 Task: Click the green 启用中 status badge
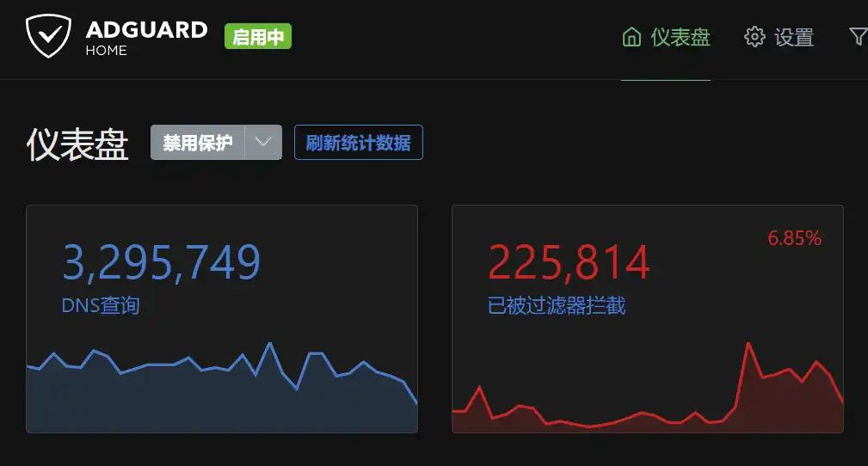tap(258, 37)
